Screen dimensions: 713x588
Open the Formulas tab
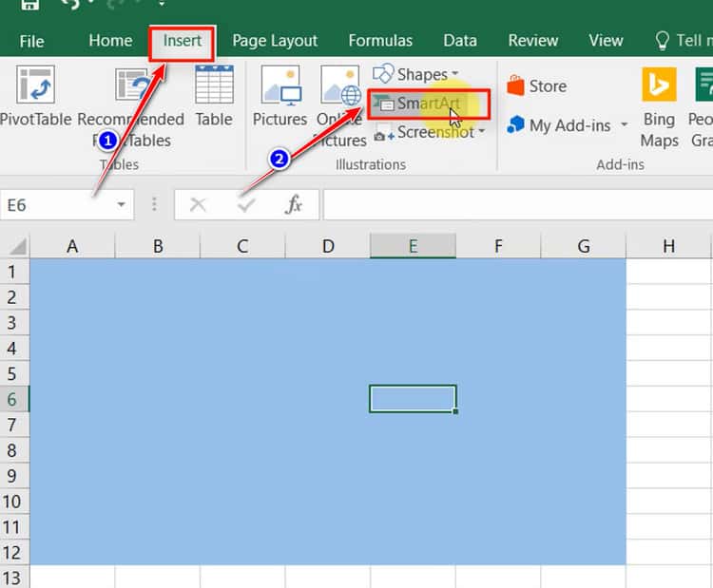coord(380,41)
